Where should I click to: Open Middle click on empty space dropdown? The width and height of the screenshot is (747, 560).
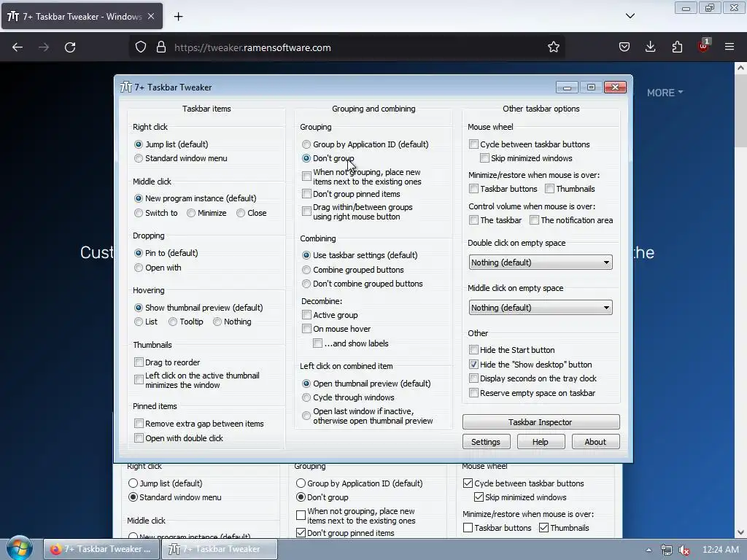541,308
